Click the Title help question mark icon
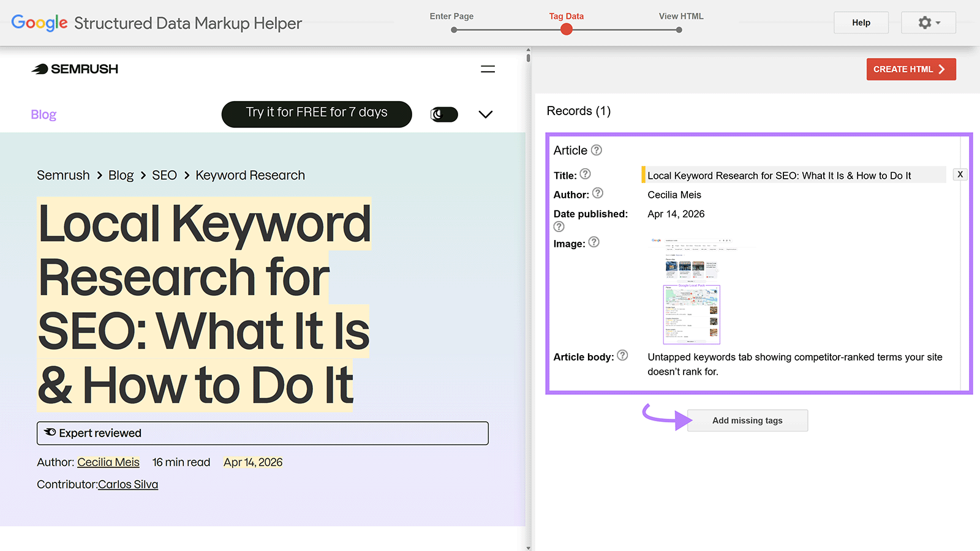The height and width of the screenshot is (551, 980). [586, 174]
